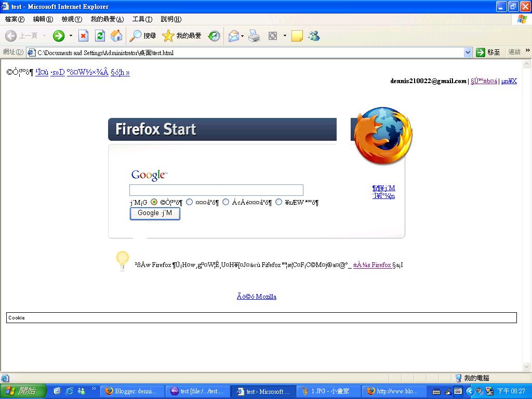Click the IE page icon in status bar

[x=5, y=378]
